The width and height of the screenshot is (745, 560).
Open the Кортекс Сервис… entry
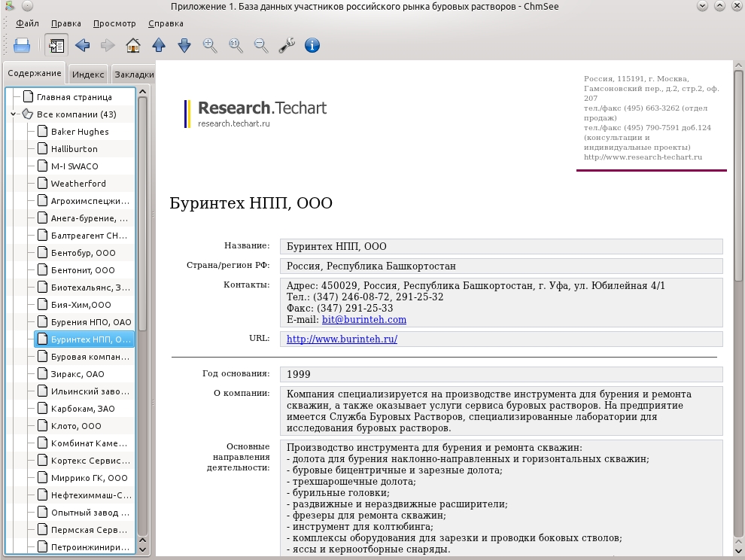90,461
